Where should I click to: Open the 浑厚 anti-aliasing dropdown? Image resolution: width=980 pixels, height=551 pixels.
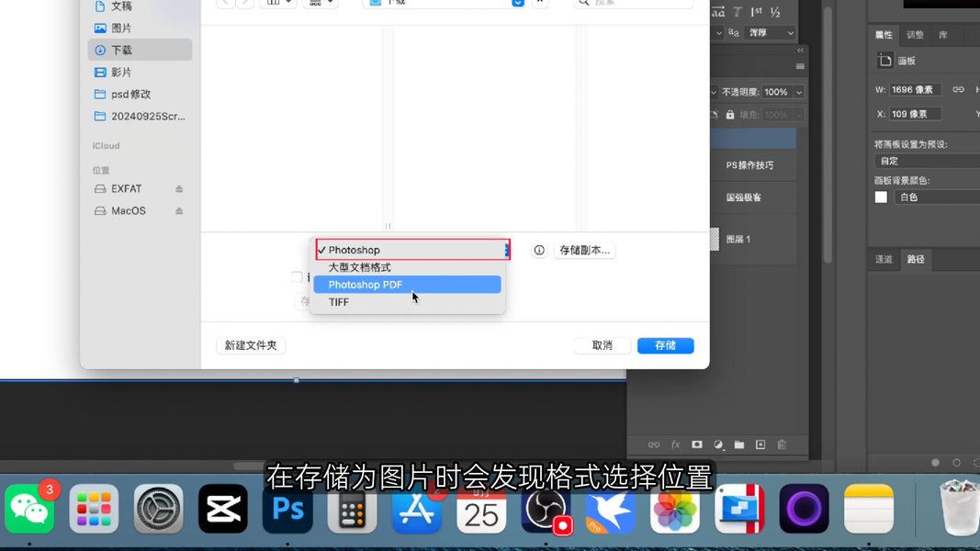click(772, 33)
